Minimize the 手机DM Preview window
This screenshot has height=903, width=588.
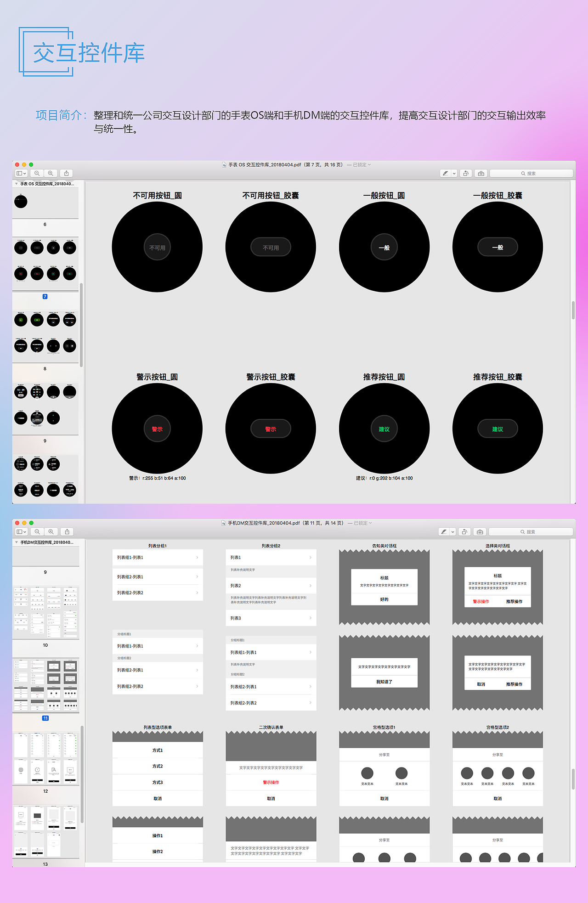24,523
